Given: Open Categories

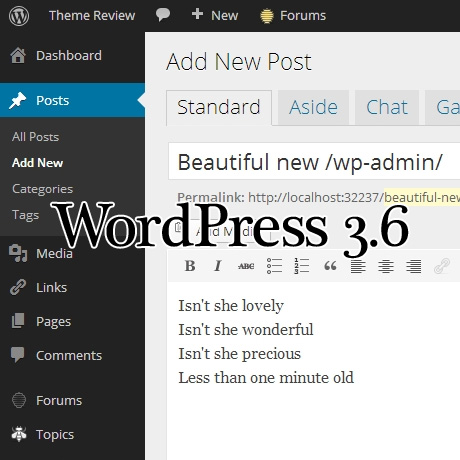Looking at the screenshot, I should pos(42,189).
